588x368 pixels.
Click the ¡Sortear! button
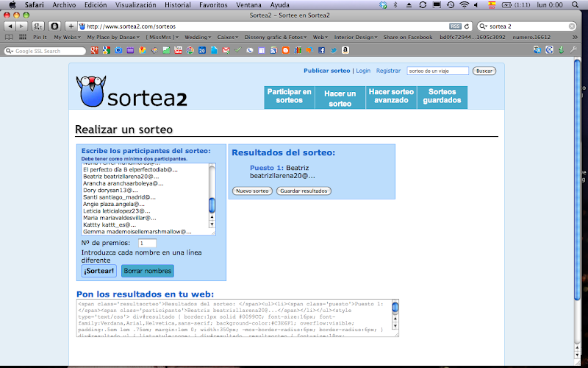(99, 271)
